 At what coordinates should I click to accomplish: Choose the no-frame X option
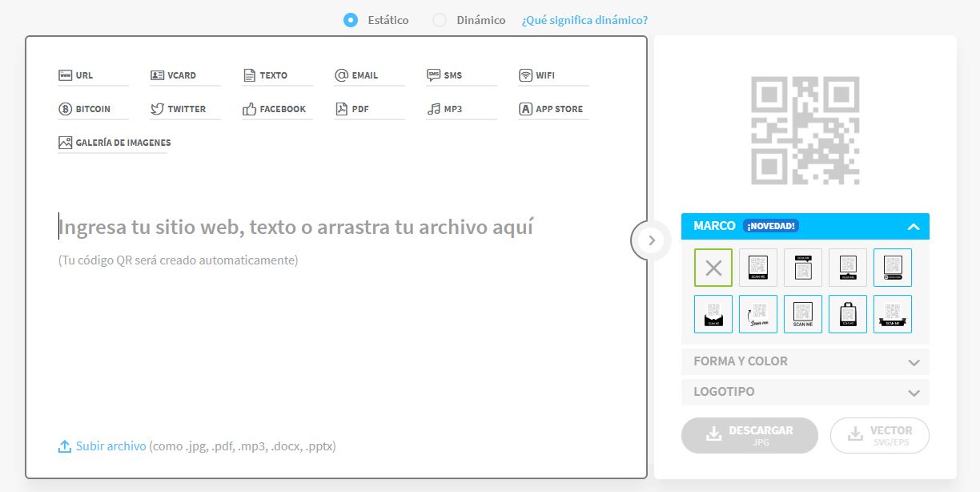pyautogui.click(x=713, y=268)
